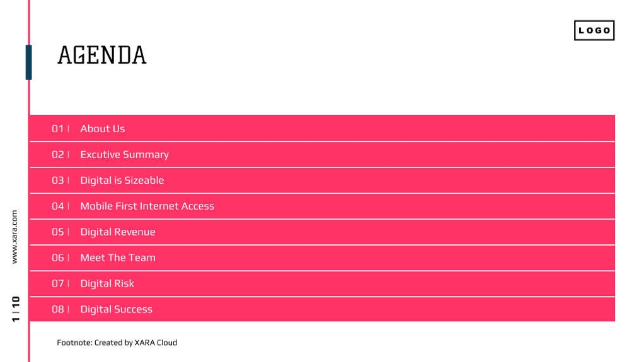The height and width of the screenshot is (362, 644).
Task: Select the AGENDA slide title
Action: coord(102,55)
